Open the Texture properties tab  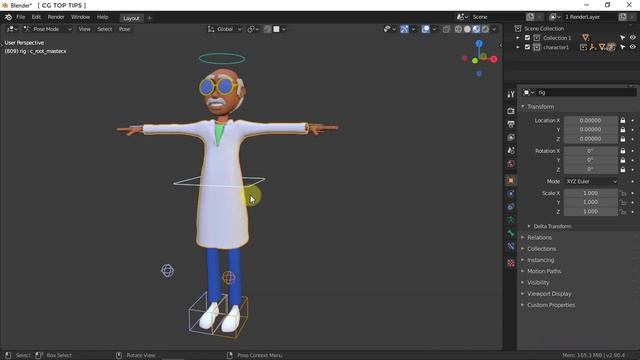(511, 263)
